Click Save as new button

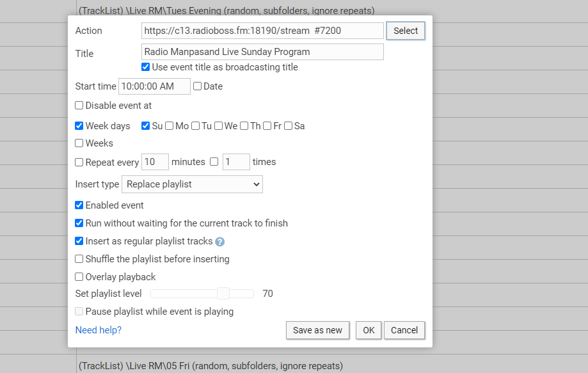(317, 330)
